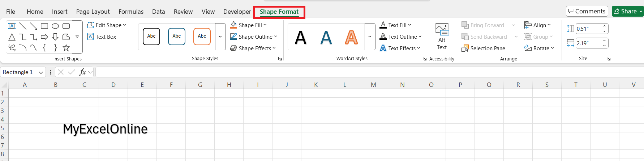Switch to the Developer tab
Viewport: 644px width, 161px height.
(237, 12)
